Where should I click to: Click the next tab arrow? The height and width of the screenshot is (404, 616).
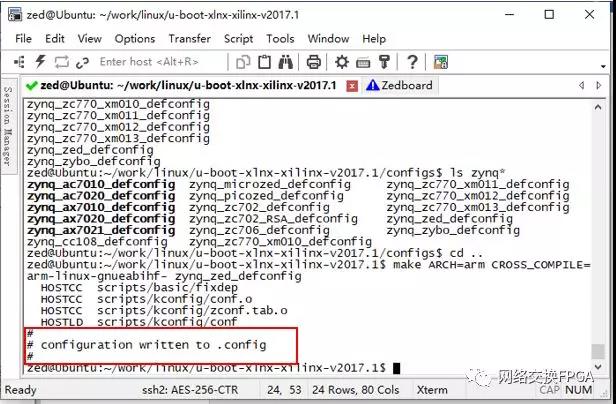tap(598, 85)
